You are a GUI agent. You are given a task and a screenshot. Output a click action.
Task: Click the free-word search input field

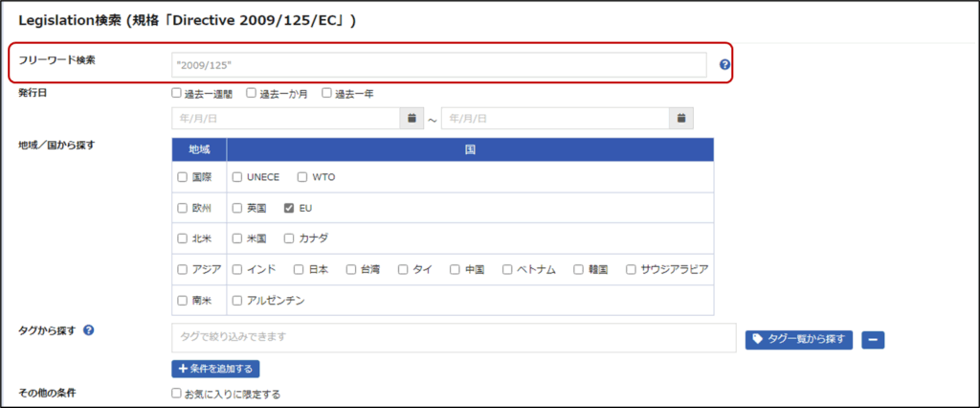point(438,64)
